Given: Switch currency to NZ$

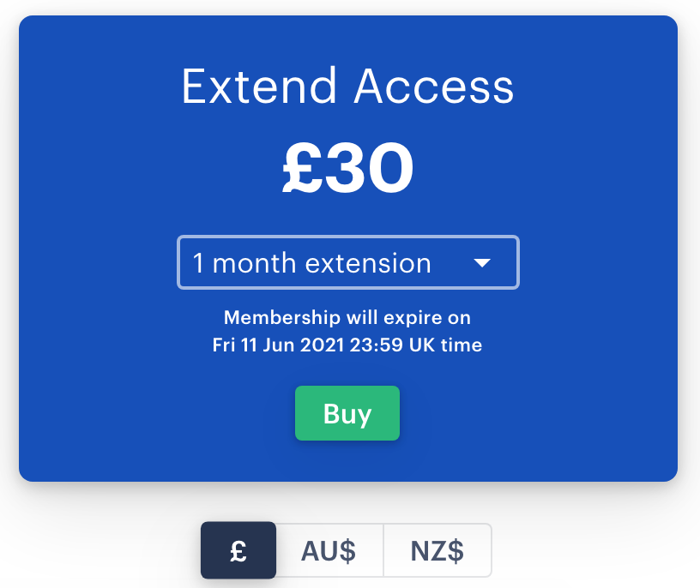Looking at the screenshot, I should point(437,550).
